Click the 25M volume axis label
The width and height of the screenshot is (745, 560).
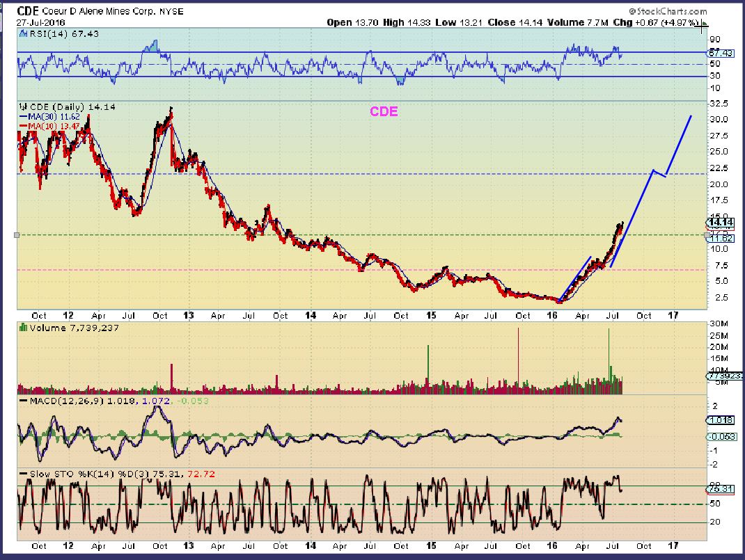(x=719, y=335)
